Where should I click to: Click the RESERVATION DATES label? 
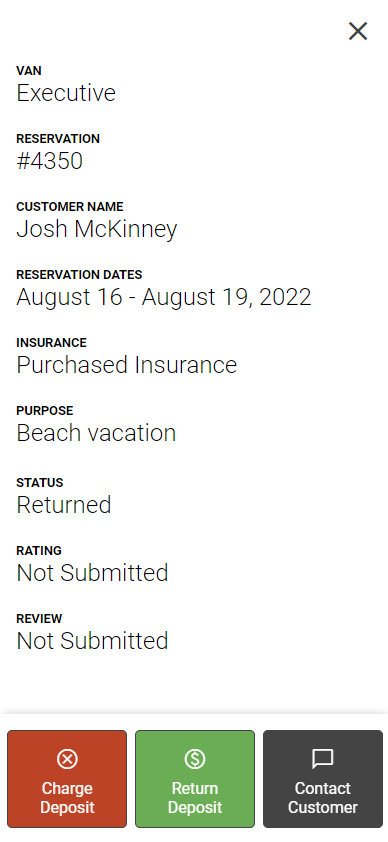point(79,275)
